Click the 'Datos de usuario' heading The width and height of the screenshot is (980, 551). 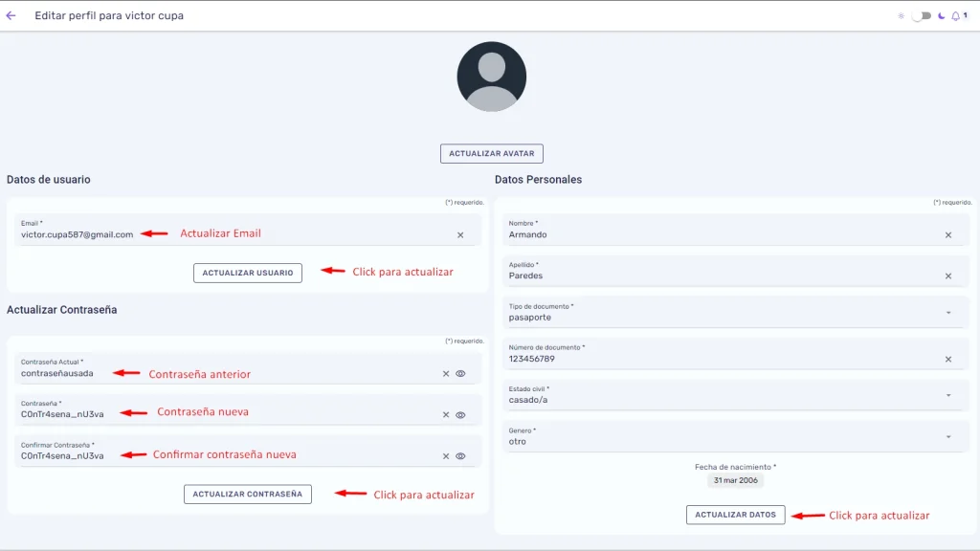click(x=48, y=180)
